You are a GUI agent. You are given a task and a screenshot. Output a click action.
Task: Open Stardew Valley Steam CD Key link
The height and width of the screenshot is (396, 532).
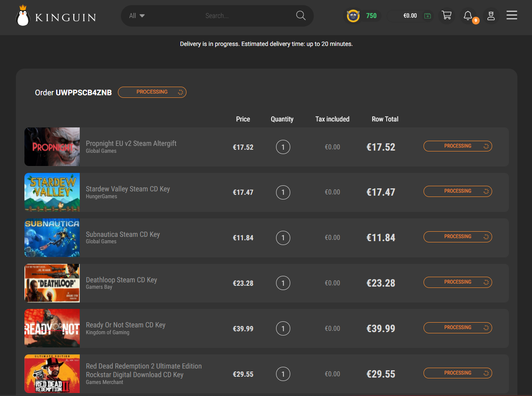coord(128,189)
